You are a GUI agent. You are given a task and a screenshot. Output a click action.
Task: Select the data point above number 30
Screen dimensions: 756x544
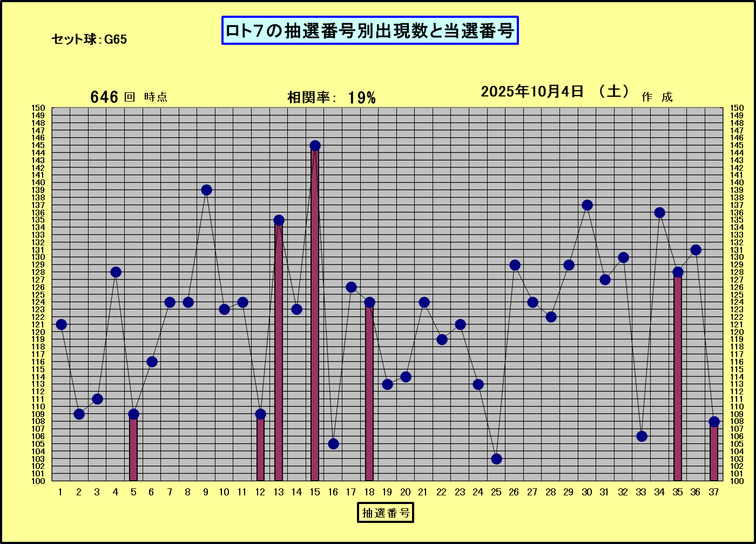pos(587,205)
